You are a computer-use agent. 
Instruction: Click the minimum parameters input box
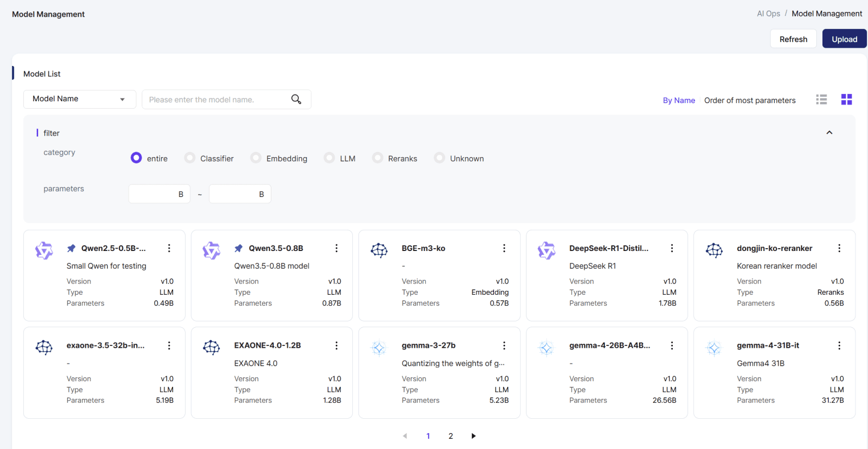click(159, 194)
